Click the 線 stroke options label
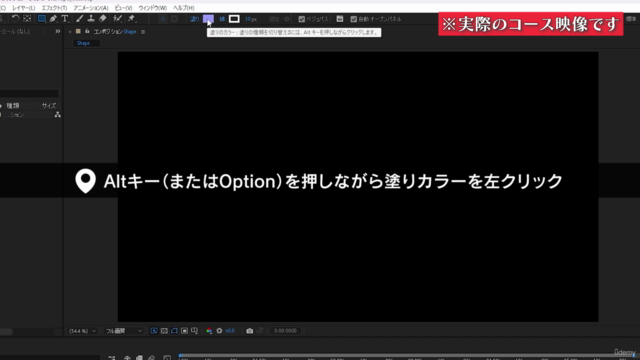 point(222,19)
